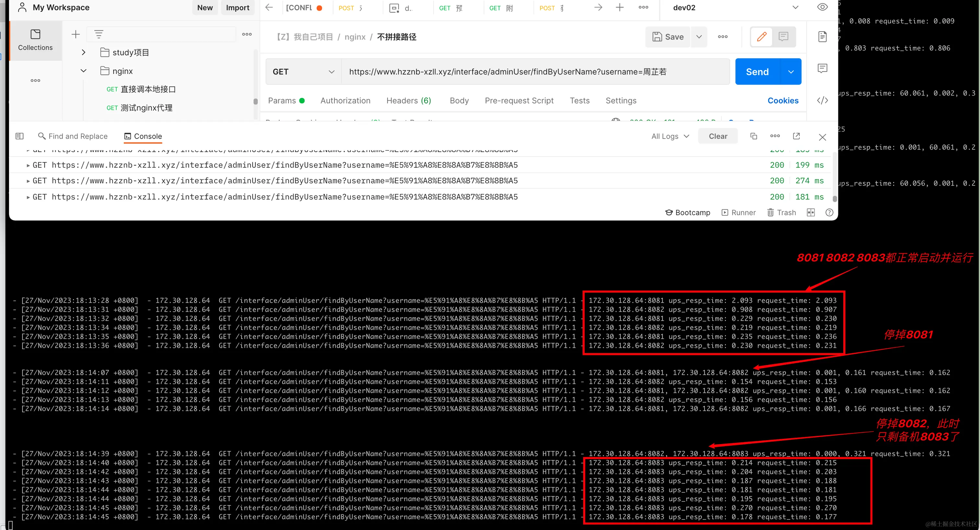Switch to comment mode icon
980x530 pixels.
click(783, 37)
